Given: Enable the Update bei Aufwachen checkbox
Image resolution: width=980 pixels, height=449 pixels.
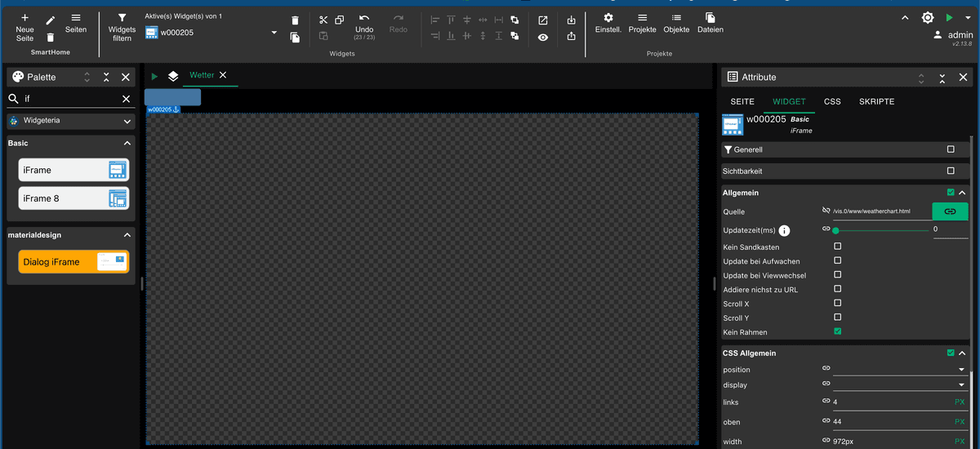Looking at the screenshot, I should click(x=838, y=260).
